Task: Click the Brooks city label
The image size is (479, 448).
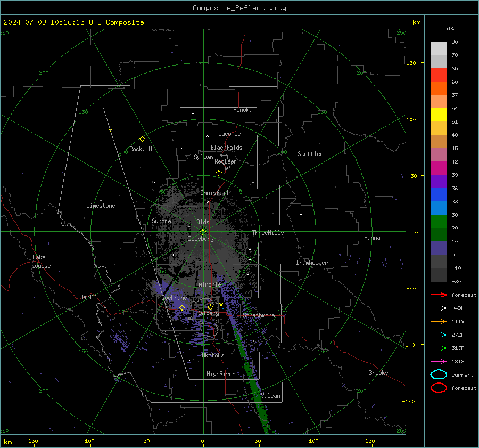Action: pyautogui.click(x=378, y=373)
